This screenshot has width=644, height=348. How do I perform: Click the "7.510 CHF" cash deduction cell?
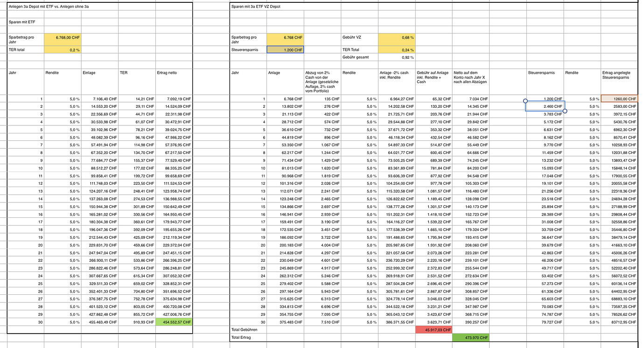pyautogui.click(x=322, y=322)
